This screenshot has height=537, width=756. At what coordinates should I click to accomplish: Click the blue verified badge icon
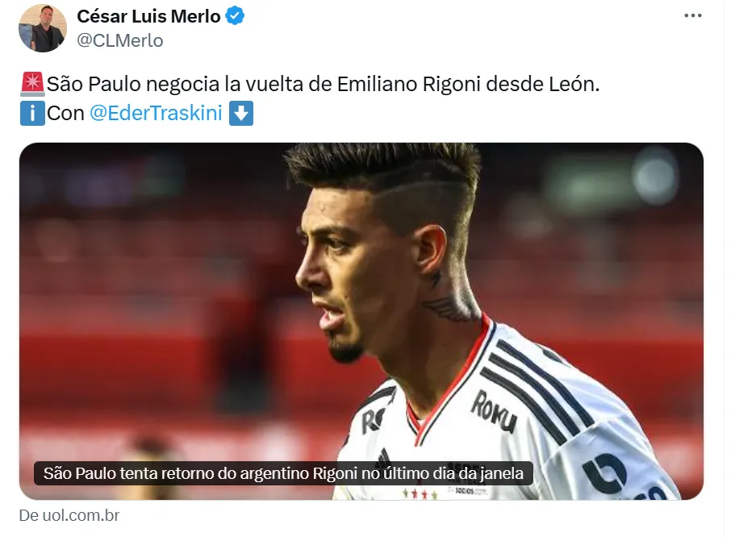tap(235, 16)
